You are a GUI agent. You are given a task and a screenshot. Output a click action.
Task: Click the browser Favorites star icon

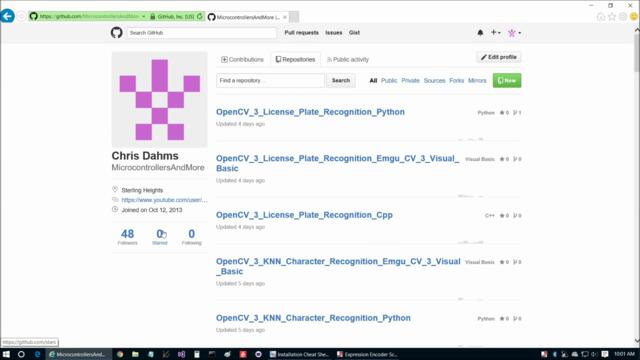point(612,17)
